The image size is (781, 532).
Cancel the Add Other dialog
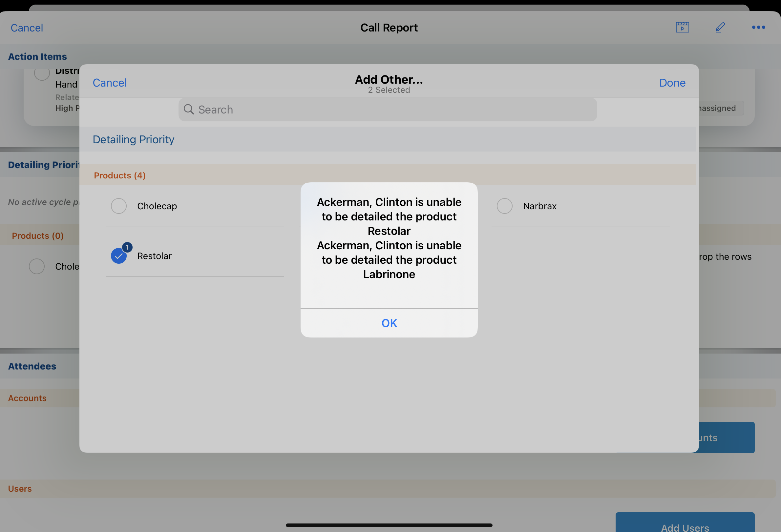pyautogui.click(x=110, y=83)
